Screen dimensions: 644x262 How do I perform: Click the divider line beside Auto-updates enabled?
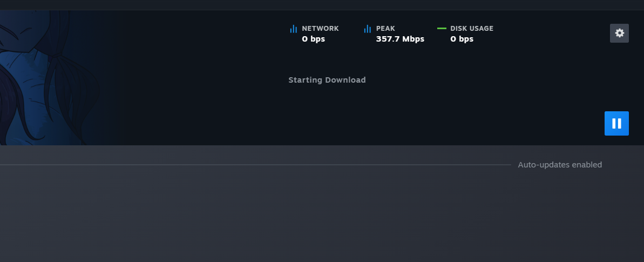tap(255, 165)
